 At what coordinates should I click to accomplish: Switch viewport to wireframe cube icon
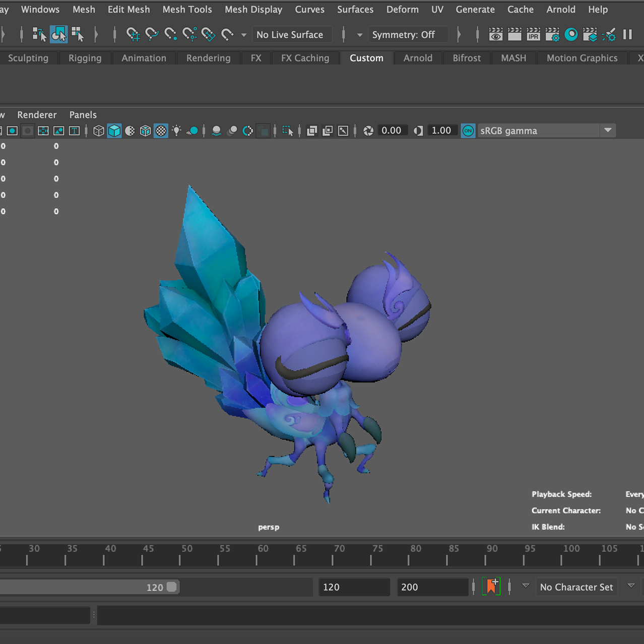[99, 131]
